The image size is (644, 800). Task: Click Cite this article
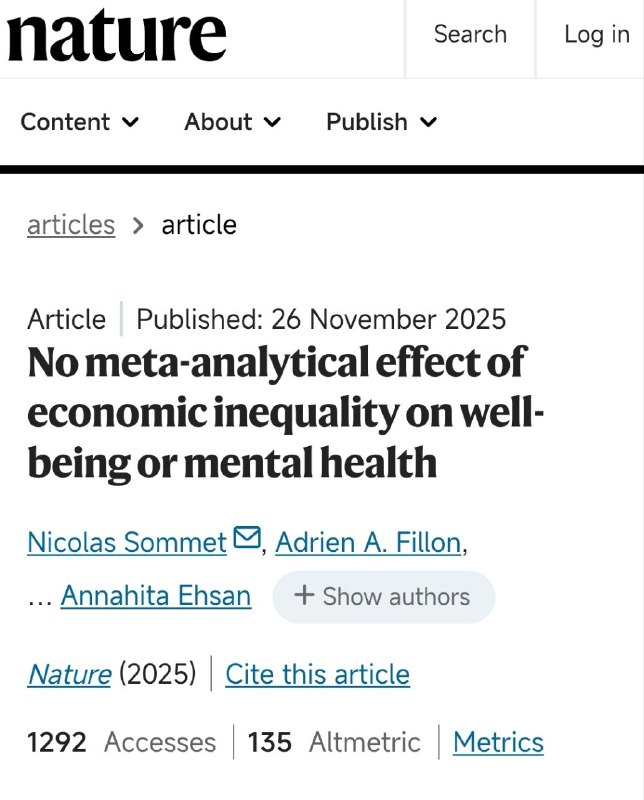(317, 675)
